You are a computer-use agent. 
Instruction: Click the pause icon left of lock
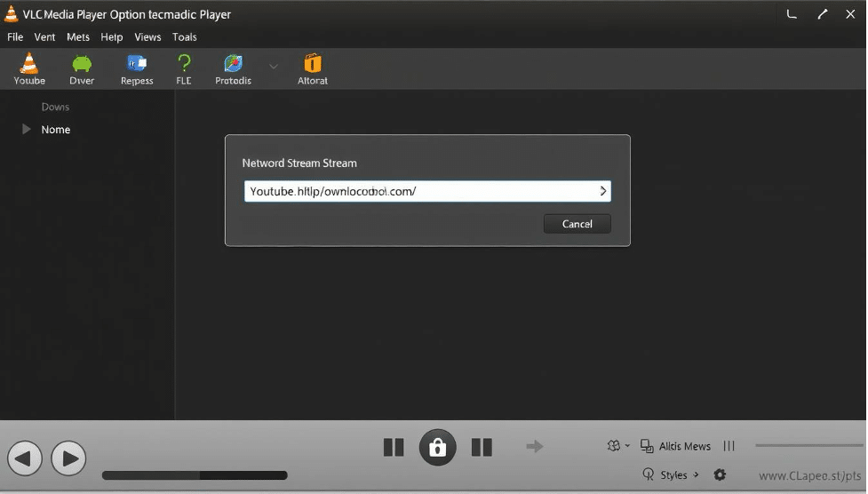[394, 447]
